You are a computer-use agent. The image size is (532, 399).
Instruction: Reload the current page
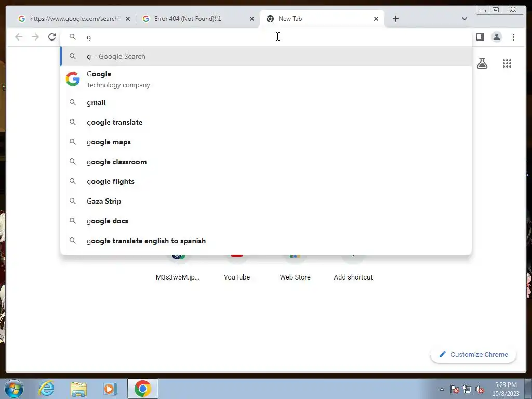coord(52,37)
